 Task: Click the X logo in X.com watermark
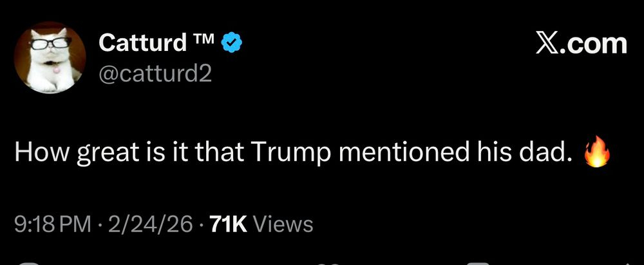547,43
